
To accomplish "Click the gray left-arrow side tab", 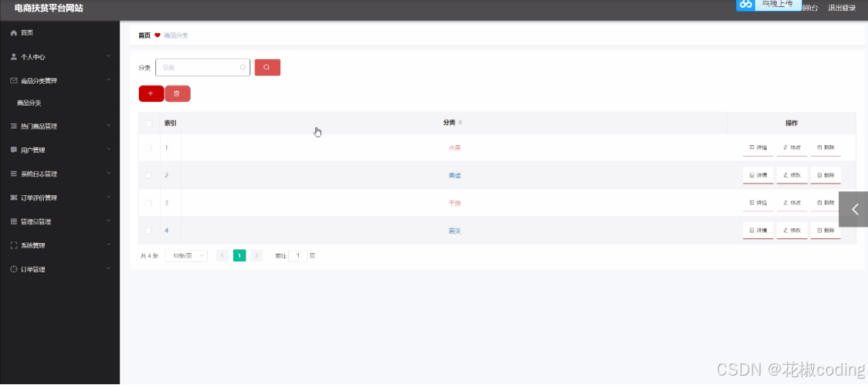I will [x=854, y=209].
